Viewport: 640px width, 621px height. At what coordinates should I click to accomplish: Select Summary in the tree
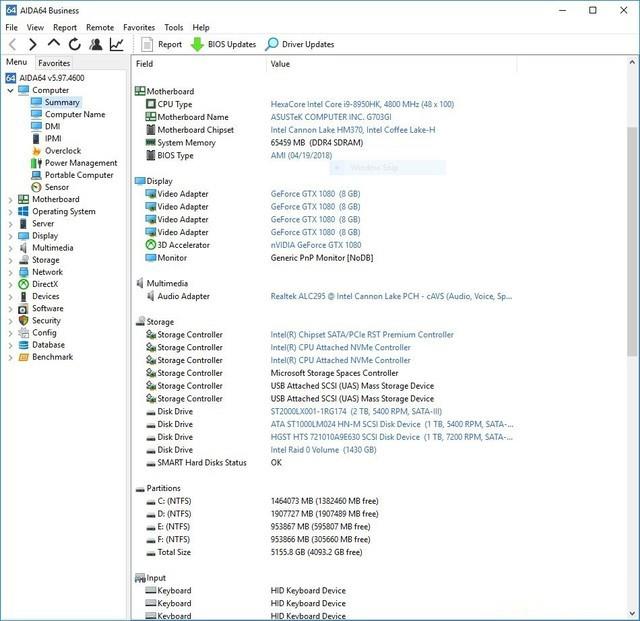62,102
